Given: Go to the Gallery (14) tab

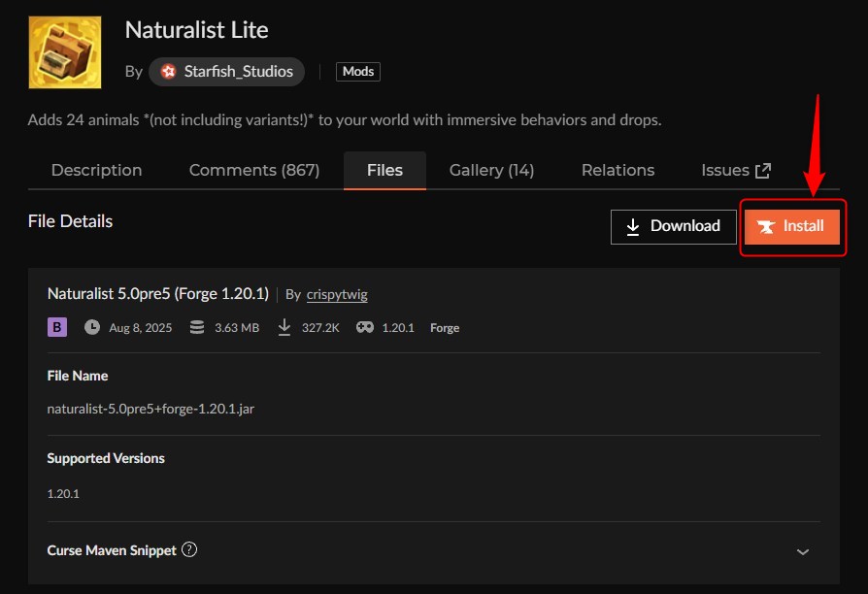Looking at the screenshot, I should tap(491, 170).
